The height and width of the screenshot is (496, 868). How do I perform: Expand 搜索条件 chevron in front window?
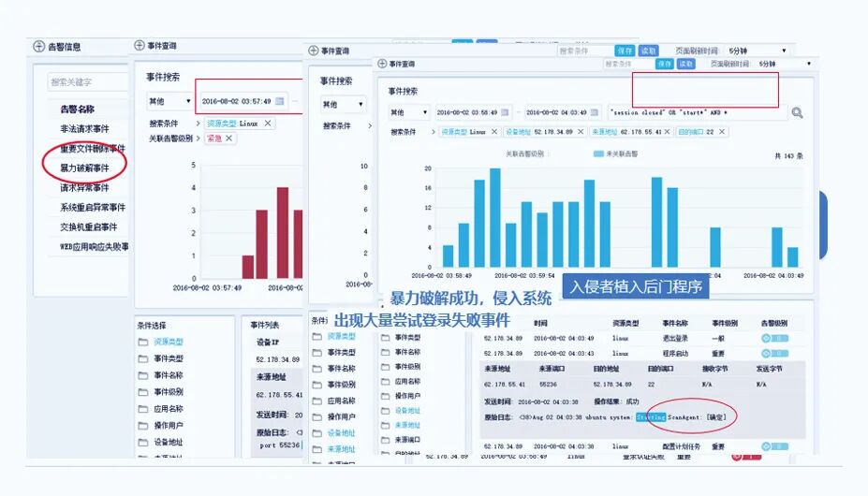pyautogui.click(x=434, y=132)
